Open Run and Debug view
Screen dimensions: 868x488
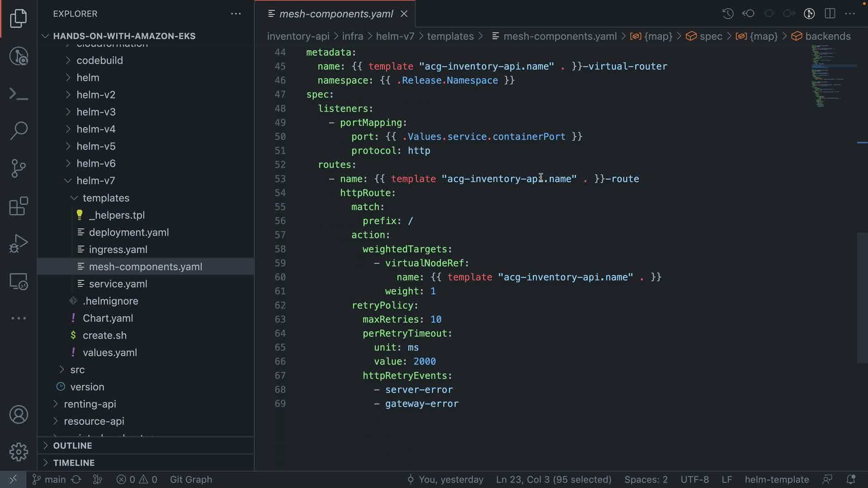tap(19, 244)
